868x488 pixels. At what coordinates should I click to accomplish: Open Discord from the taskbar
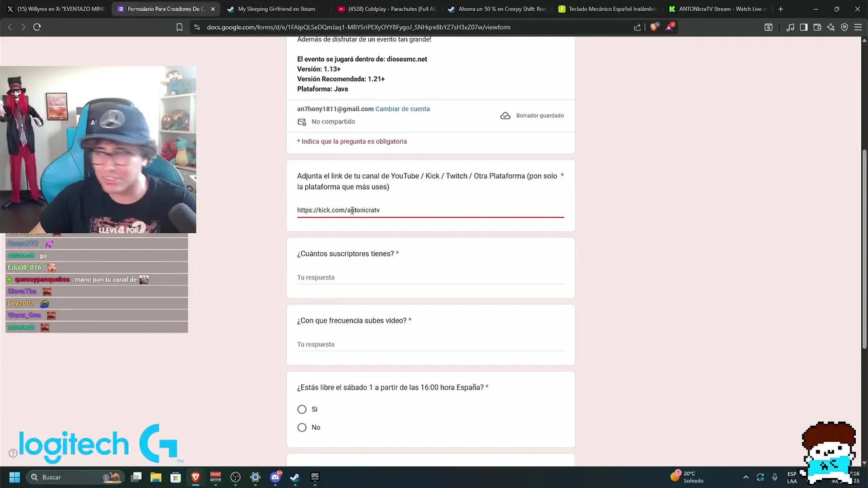pos(275,477)
